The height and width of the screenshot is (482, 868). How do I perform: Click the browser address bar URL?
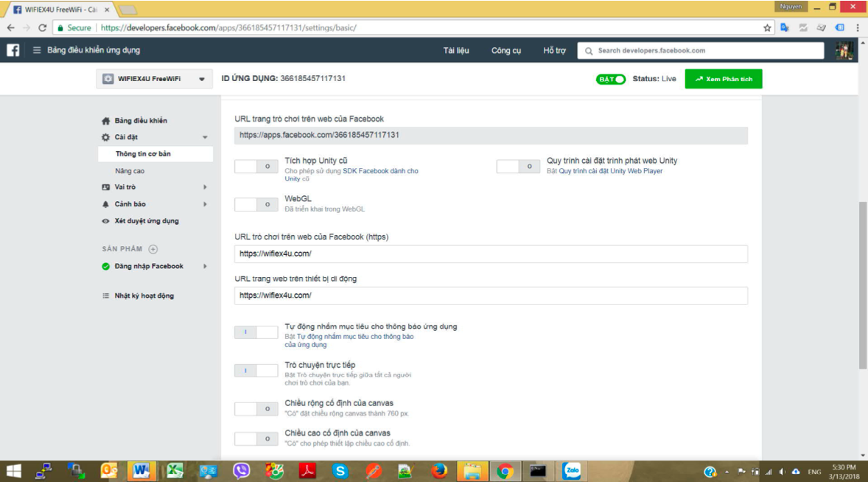[x=228, y=28]
